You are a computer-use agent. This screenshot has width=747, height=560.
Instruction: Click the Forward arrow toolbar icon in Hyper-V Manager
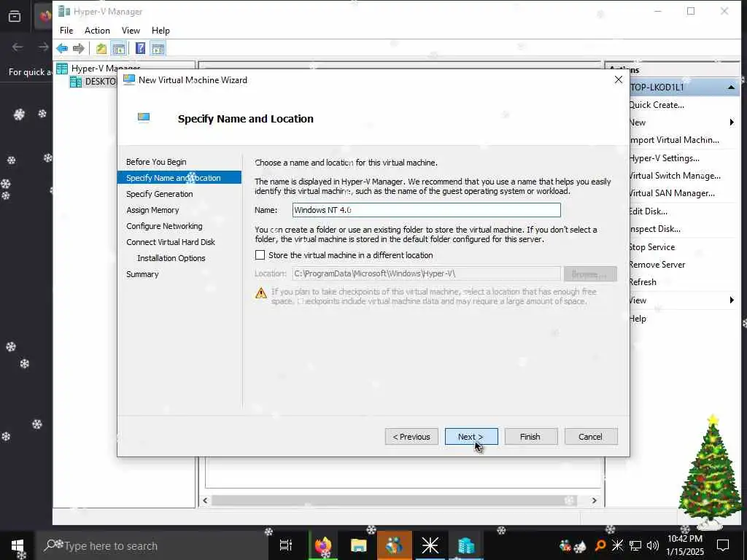pyautogui.click(x=79, y=48)
